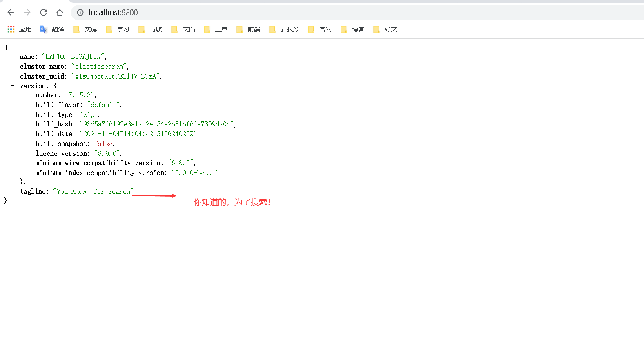This screenshot has height=341, width=644.
Task: Select the name value "LAPTOP-B53AJDUK"
Action: 74,56
